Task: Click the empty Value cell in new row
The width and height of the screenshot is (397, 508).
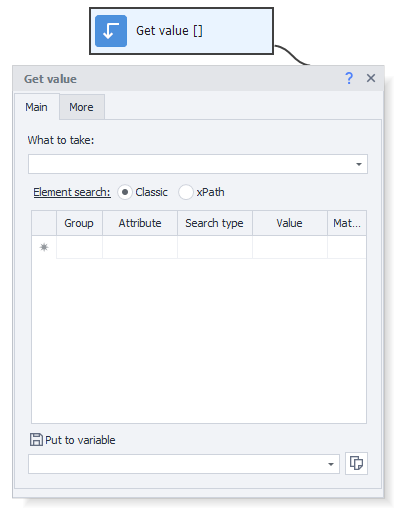Action: (290, 247)
